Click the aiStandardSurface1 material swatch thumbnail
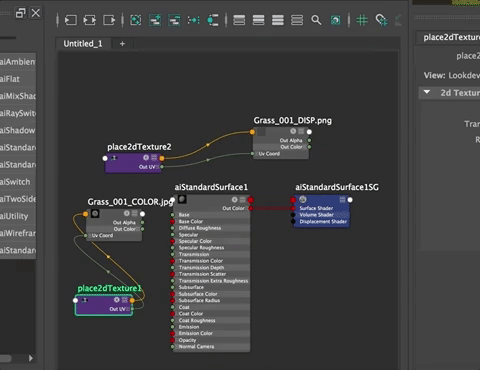This screenshot has width=480, height=370. click(182, 200)
